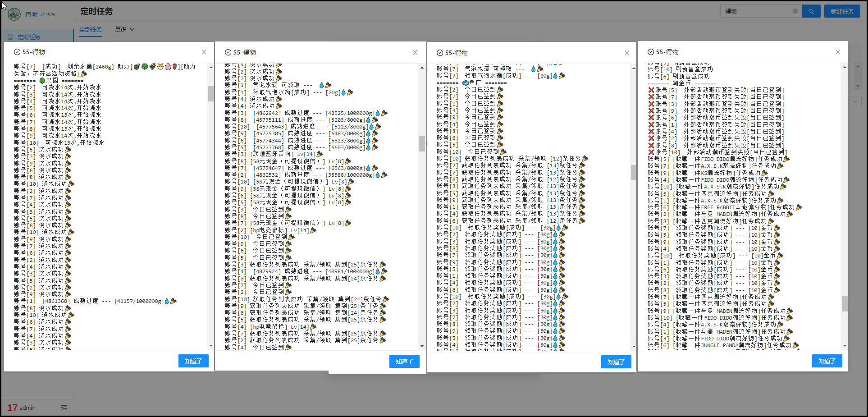Click the ====== 果园 ====== section header
868x417 pixels.
pyautogui.click(x=48, y=81)
